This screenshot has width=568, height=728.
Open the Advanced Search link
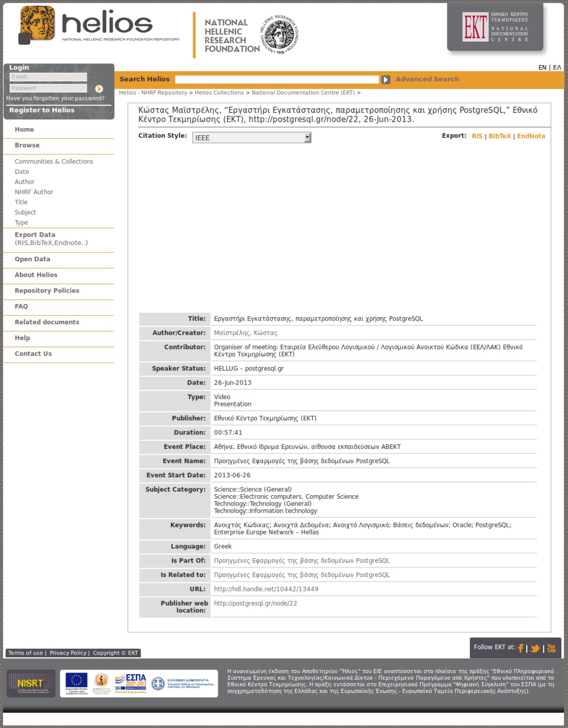[x=427, y=79]
